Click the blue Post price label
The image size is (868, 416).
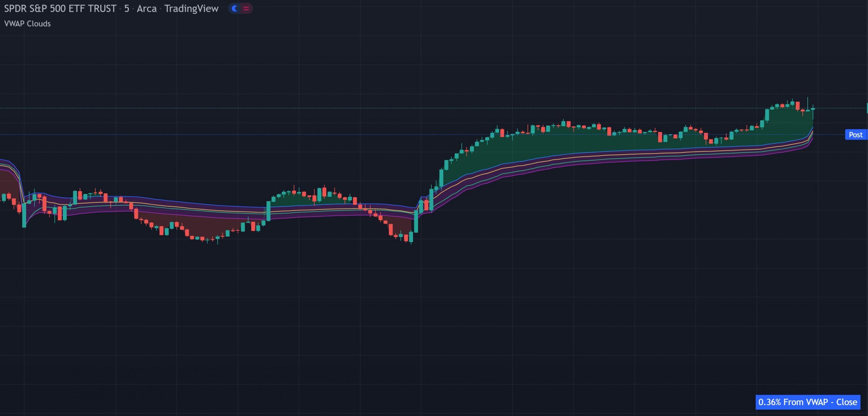[x=856, y=135]
